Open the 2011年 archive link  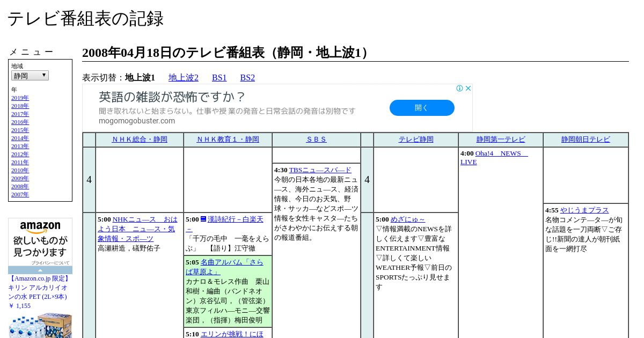pyautogui.click(x=20, y=163)
